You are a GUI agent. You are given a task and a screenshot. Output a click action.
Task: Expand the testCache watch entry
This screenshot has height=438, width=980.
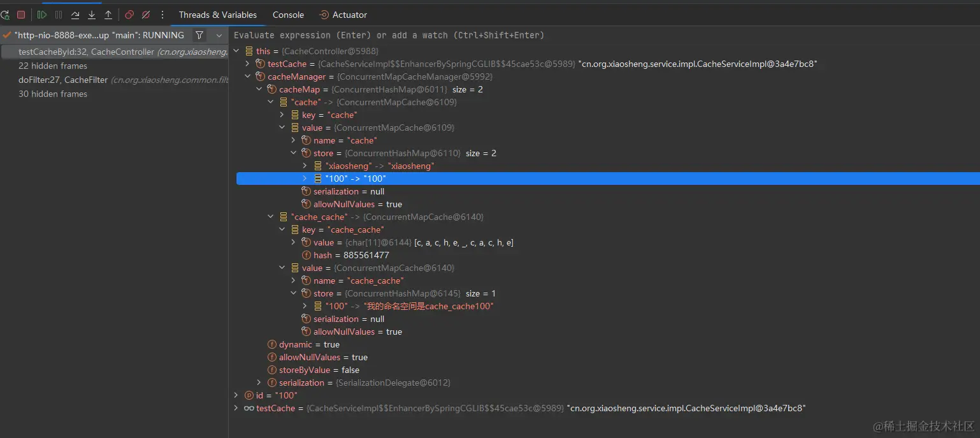(x=236, y=408)
